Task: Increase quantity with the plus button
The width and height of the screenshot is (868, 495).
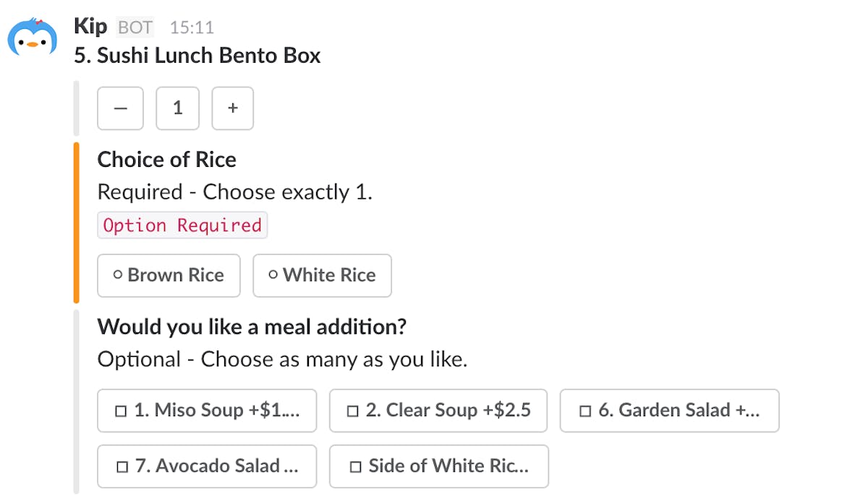Action: (232, 108)
